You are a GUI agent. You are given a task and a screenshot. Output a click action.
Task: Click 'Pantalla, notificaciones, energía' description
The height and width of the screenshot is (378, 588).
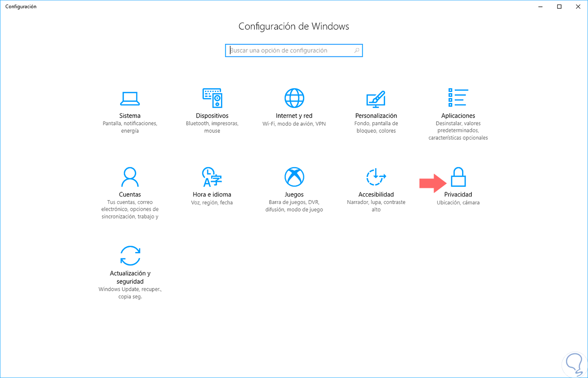130,127
